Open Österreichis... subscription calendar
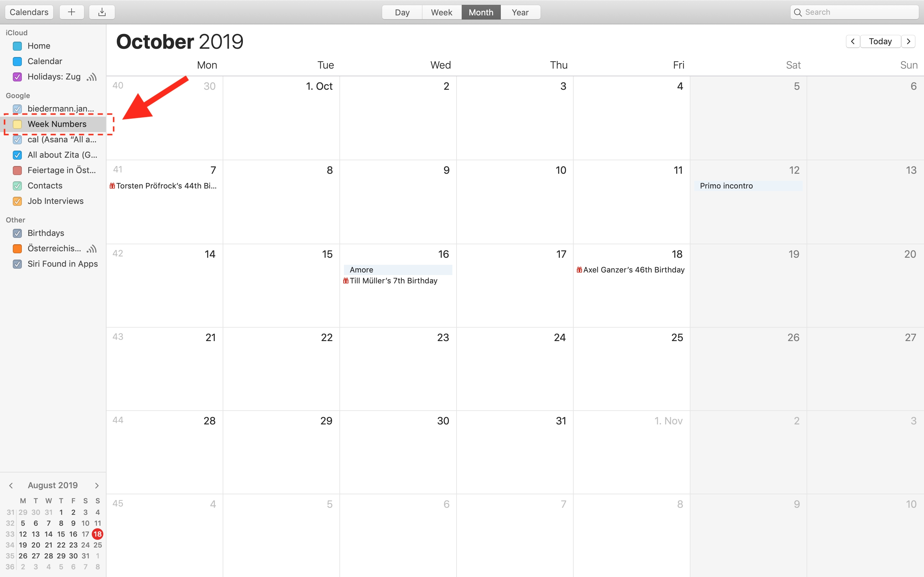The image size is (924, 577). 55,248
